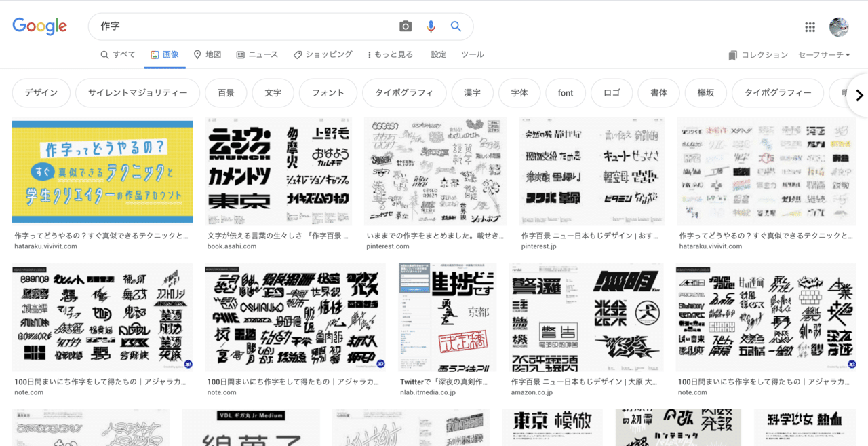This screenshot has height=446, width=868.
Task: Filter by the サイレントマジョリティー chip
Action: pos(138,93)
